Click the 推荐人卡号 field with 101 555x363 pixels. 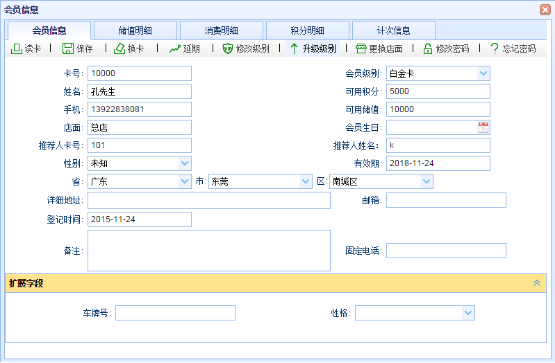139,145
